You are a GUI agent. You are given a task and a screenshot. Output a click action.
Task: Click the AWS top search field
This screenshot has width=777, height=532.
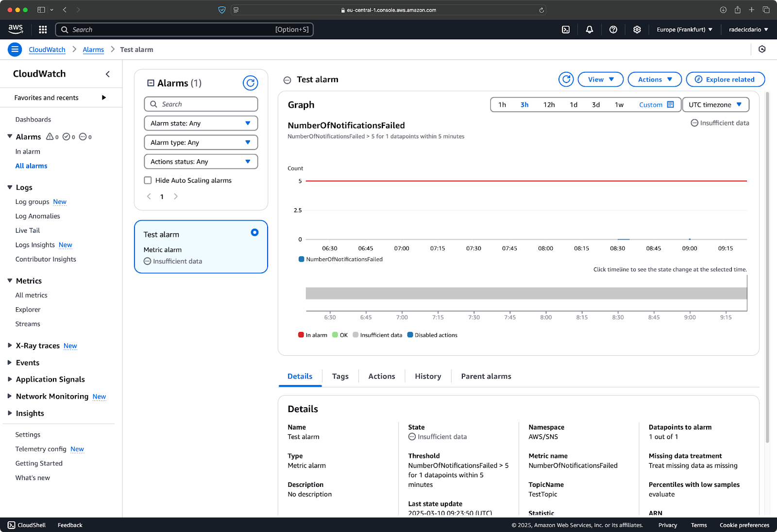(x=185, y=30)
